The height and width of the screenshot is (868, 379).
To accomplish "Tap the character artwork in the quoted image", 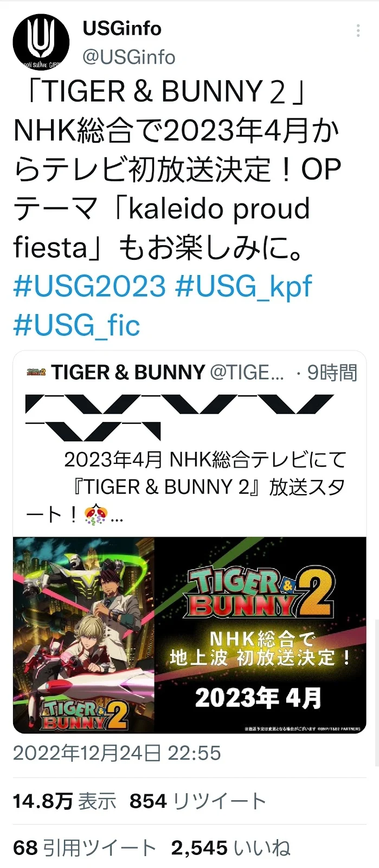I will [x=84, y=635].
